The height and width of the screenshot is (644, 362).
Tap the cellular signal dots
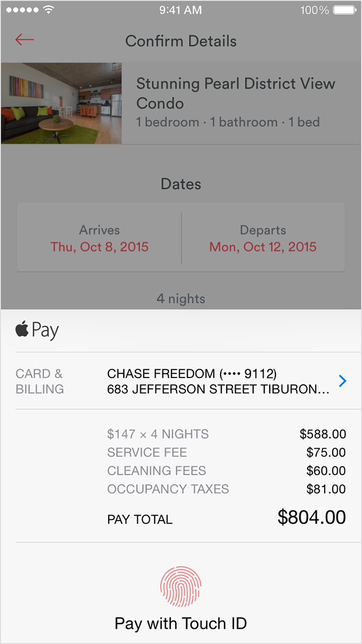pos(21,10)
